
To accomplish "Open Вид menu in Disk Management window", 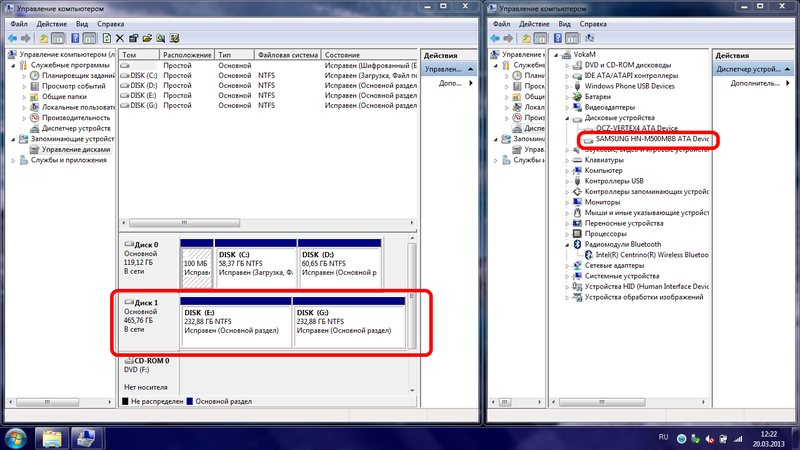I will (82, 24).
